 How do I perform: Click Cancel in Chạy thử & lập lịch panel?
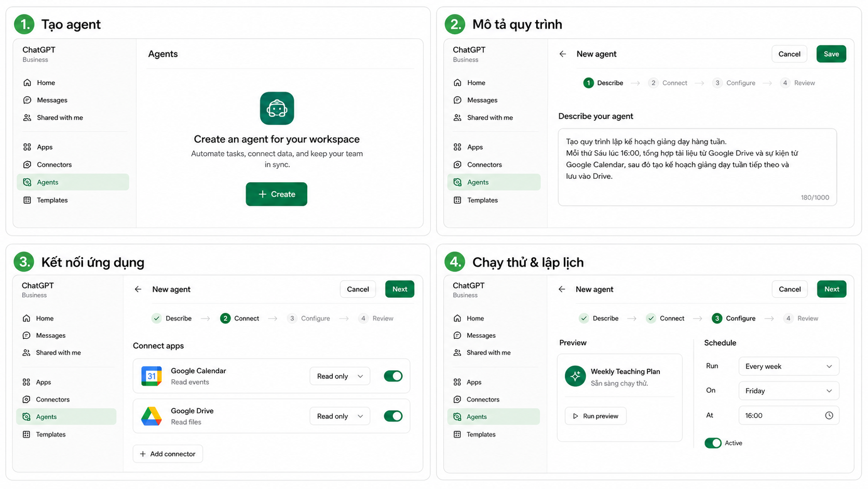tap(790, 289)
